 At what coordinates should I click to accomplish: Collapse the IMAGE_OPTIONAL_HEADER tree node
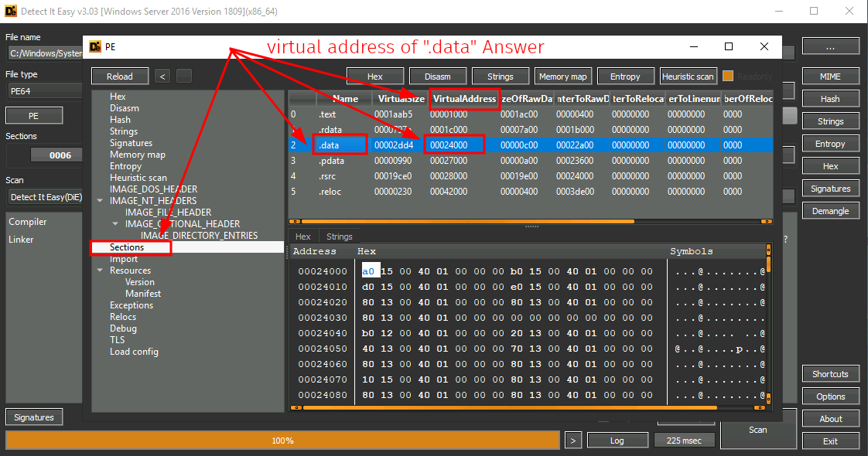click(116, 224)
